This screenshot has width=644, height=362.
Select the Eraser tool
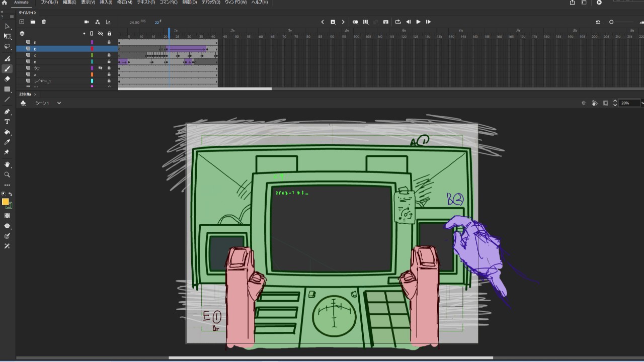click(7, 79)
